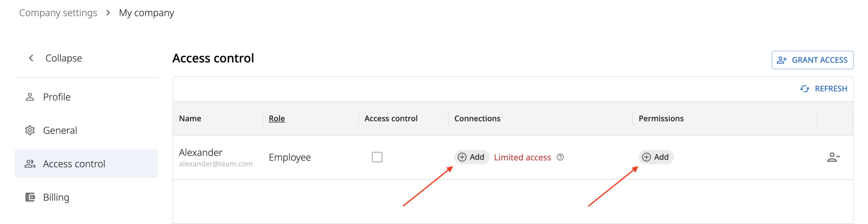This screenshot has height=224, width=868.
Task: Click the General gear icon
Action: click(x=30, y=130)
